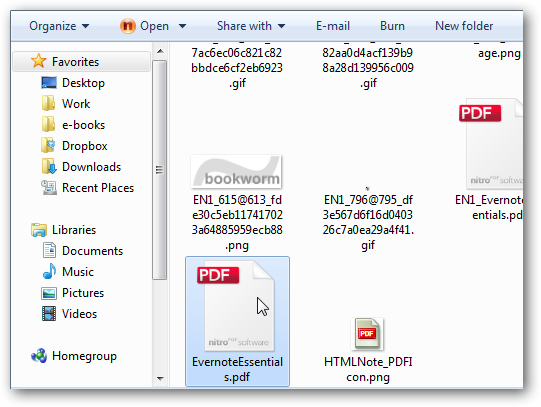Select Recent Places in Favorites

coord(87,188)
